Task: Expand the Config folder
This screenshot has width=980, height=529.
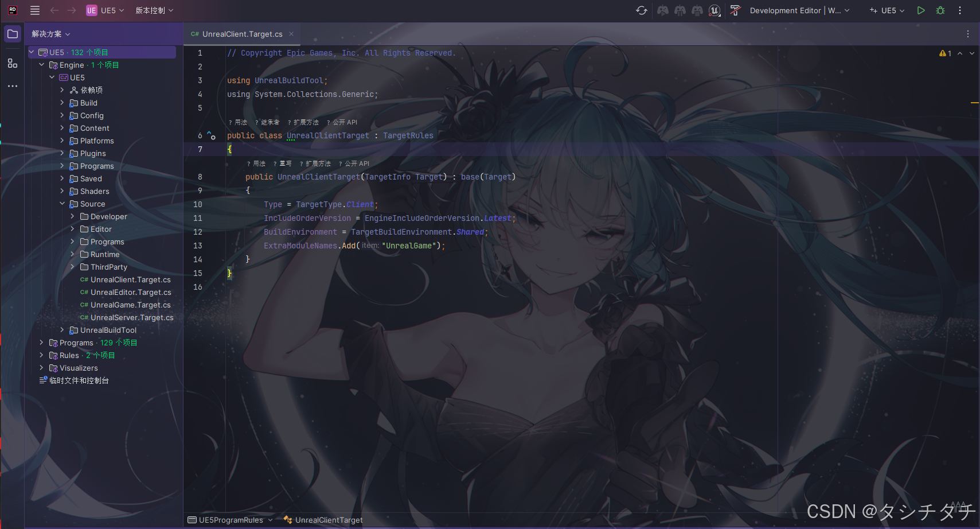Action: 63,115
